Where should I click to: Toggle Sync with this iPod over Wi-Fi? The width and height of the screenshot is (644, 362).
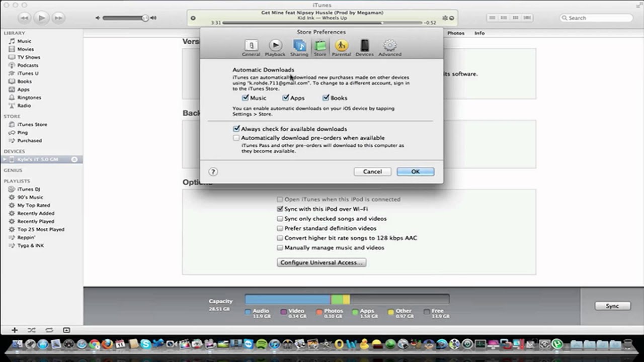pyautogui.click(x=280, y=209)
